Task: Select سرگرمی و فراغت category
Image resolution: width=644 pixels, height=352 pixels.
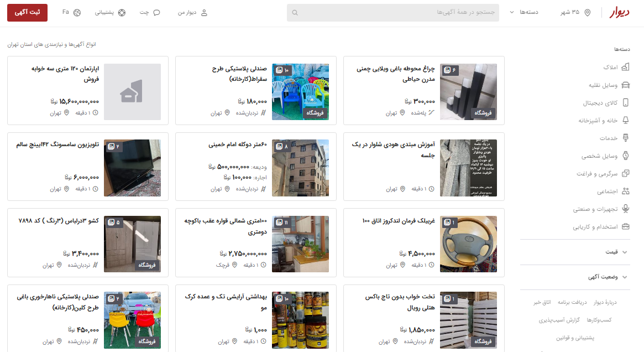Action: pyautogui.click(x=603, y=174)
